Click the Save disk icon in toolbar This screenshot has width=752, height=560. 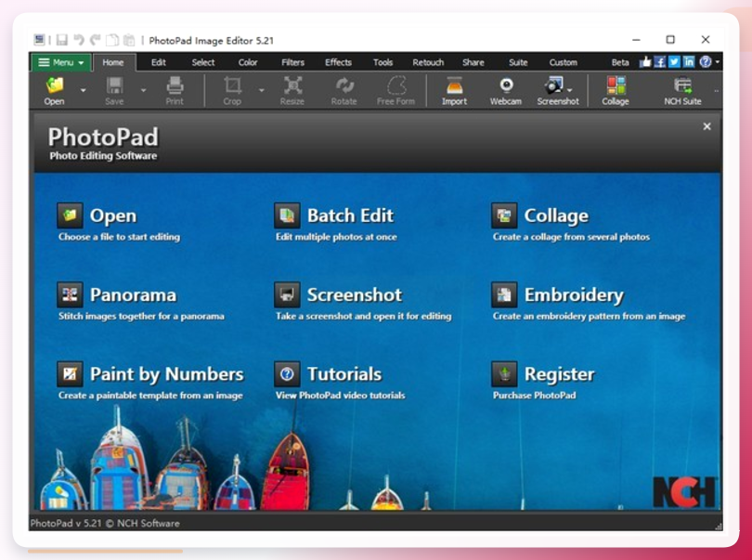click(x=114, y=85)
